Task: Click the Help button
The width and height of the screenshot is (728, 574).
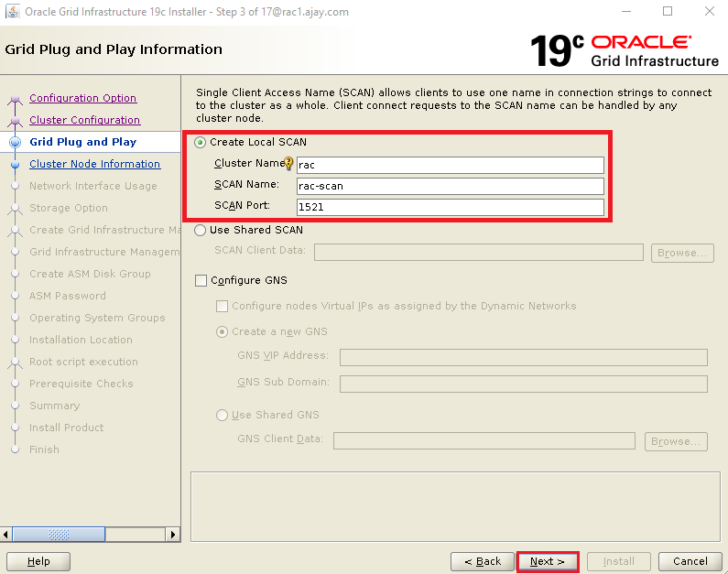Action: pos(38,561)
